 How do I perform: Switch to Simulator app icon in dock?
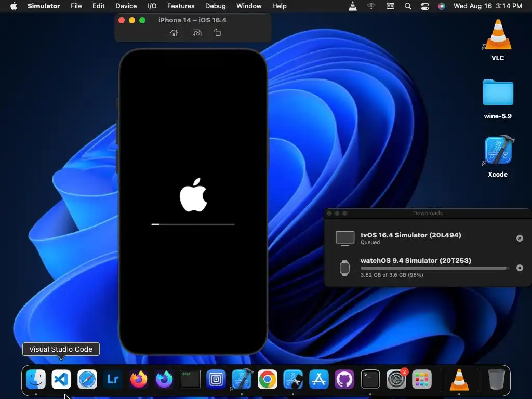pos(293,379)
